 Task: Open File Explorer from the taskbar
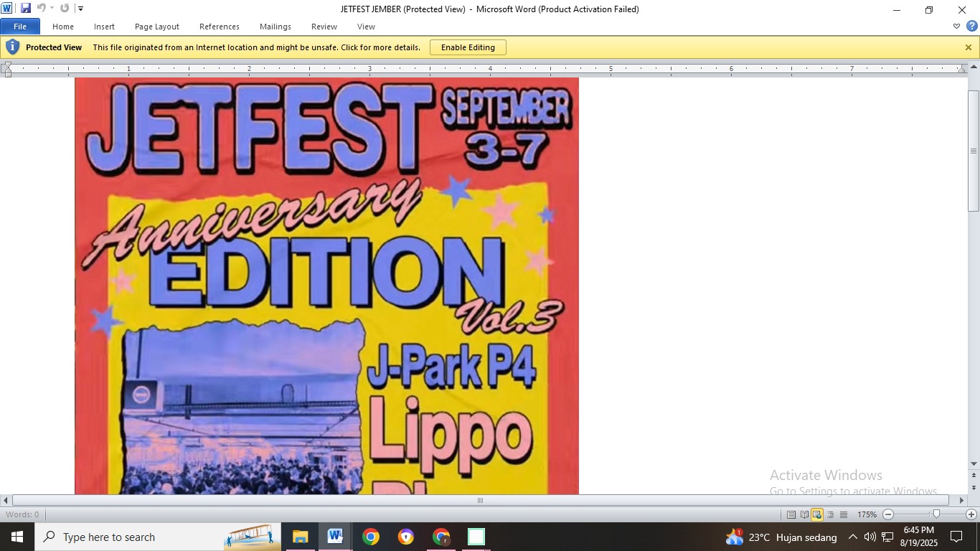pyautogui.click(x=300, y=537)
